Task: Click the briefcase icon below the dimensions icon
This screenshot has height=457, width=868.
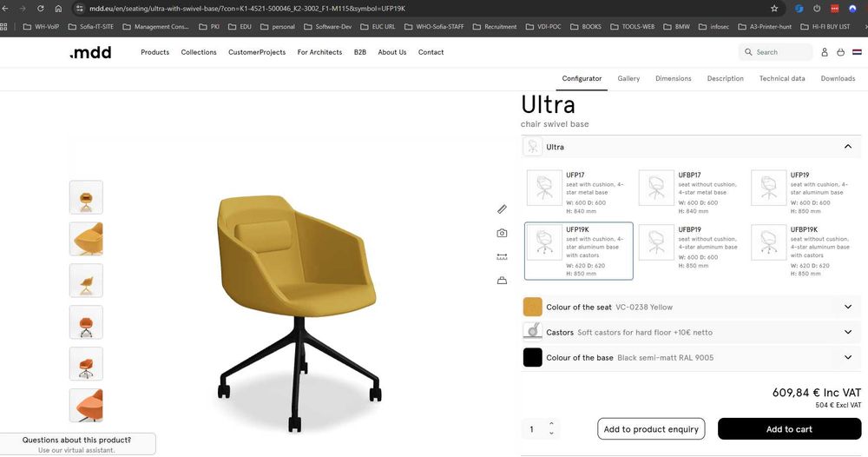Action: 502,281
